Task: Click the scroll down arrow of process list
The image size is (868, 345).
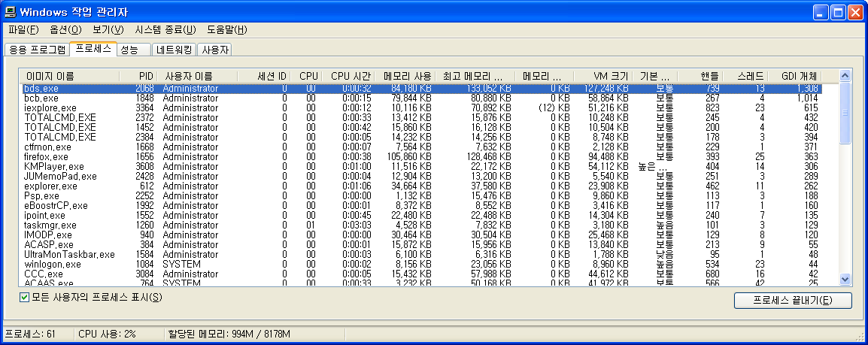Action: click(x=845, y=279)
